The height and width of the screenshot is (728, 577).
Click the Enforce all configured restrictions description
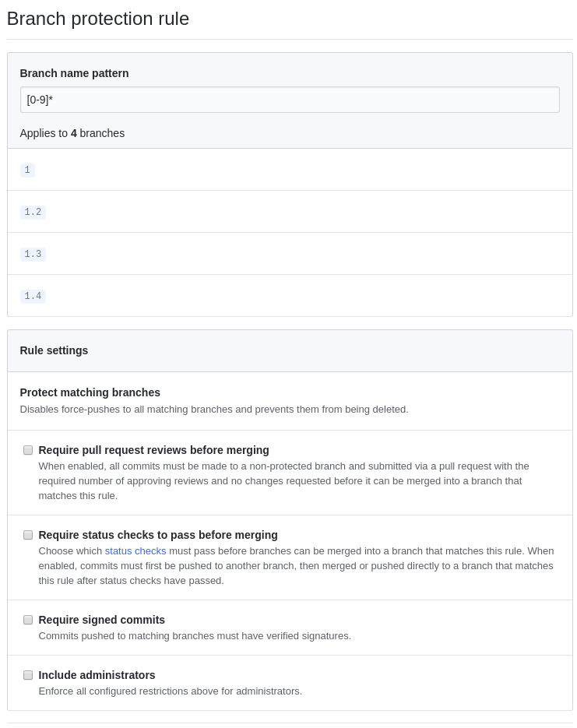[171, 691]
